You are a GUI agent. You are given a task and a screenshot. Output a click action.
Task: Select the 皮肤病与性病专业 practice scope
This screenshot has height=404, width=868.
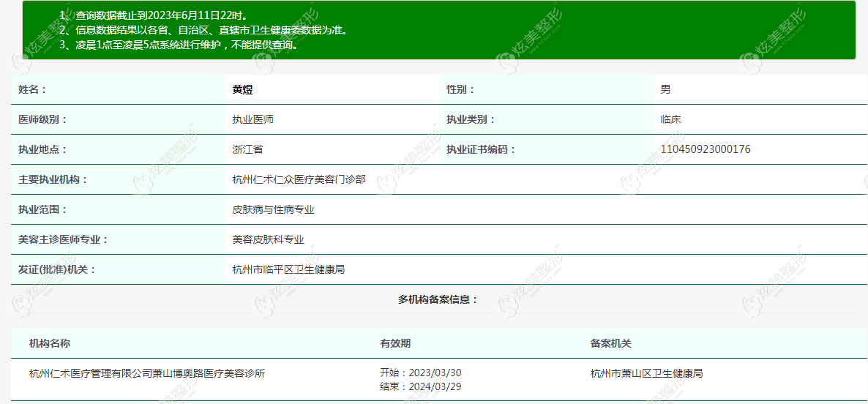coord(274,210)
